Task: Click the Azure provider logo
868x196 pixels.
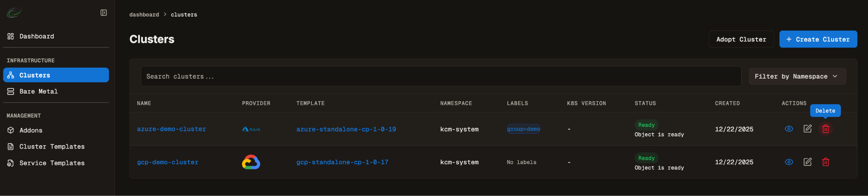Action: 251,129
